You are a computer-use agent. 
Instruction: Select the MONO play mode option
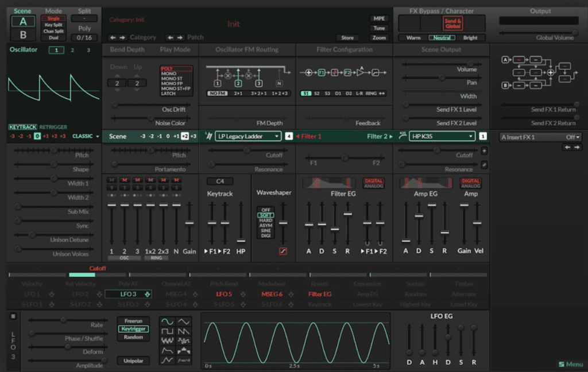168,74
